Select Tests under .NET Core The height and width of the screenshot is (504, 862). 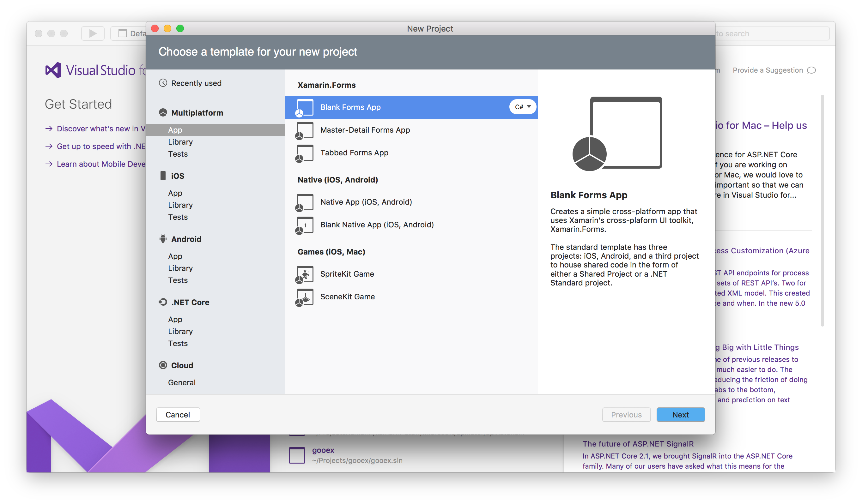(x=178, y=344)
